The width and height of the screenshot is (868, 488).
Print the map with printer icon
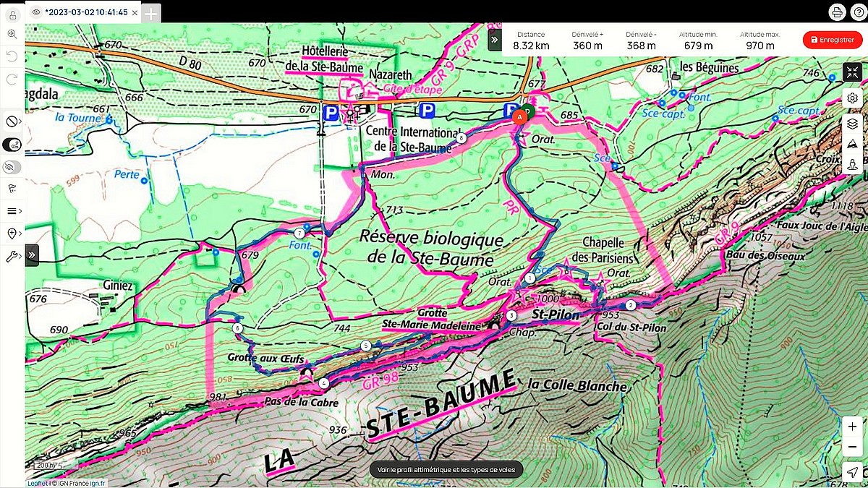(x=837, y=12)
